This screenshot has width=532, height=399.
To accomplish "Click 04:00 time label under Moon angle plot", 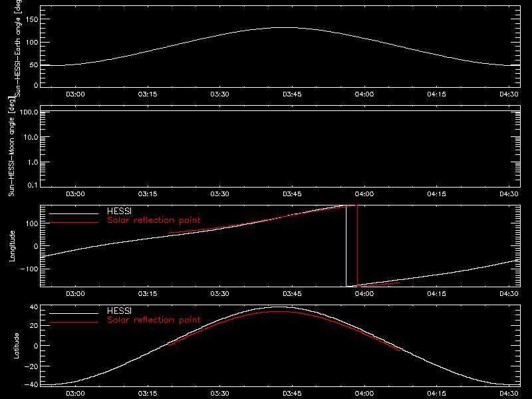I will pos(364,194).
